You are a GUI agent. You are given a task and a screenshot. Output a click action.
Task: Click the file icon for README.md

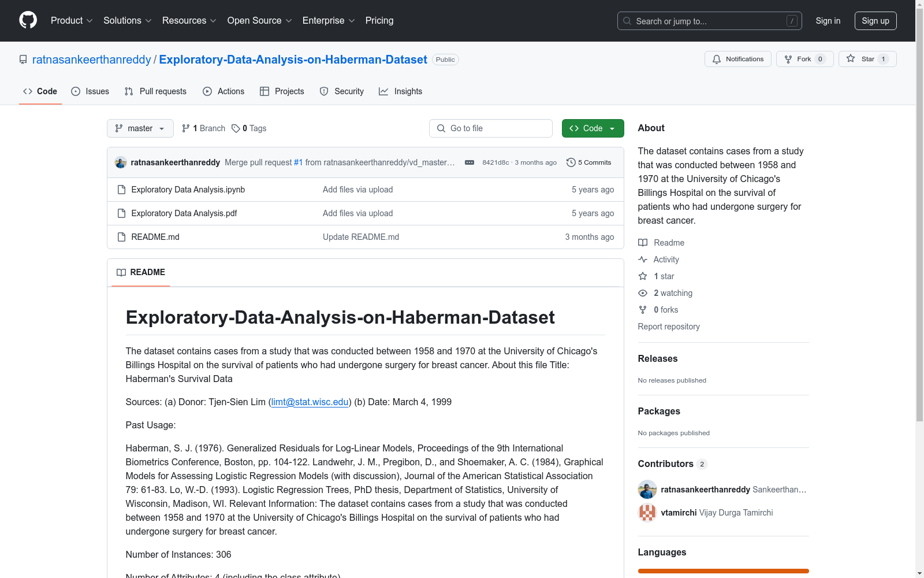tap(121, 237)
